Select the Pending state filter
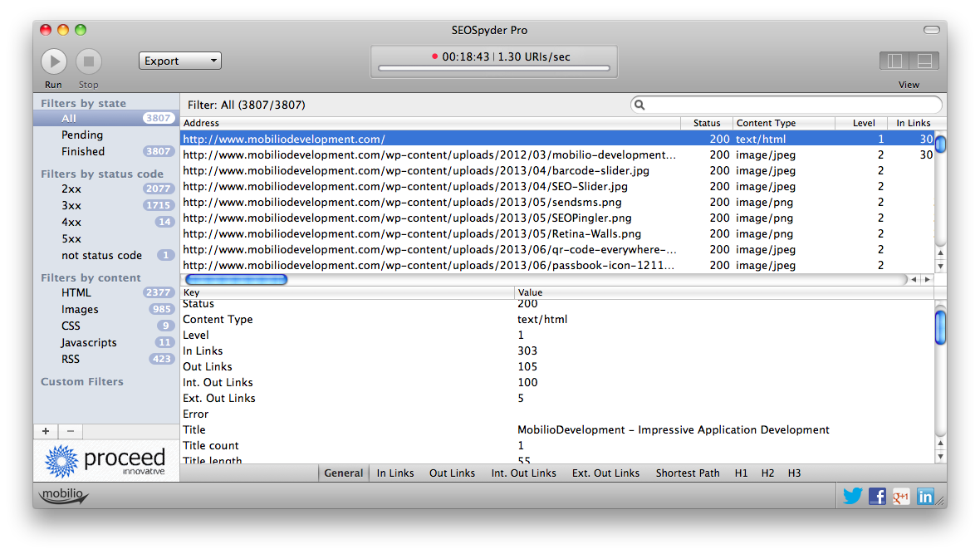This screenshot has height=554, width=980. coord(106,135)
